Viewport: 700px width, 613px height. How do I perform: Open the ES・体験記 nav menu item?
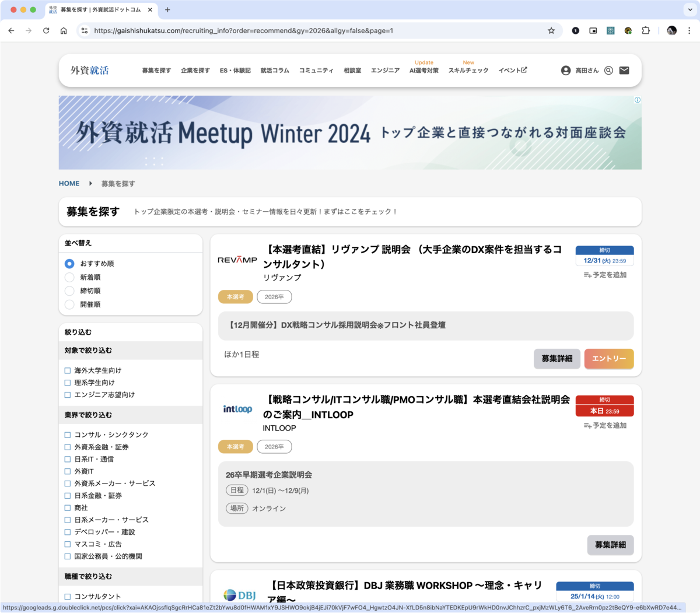235,71
